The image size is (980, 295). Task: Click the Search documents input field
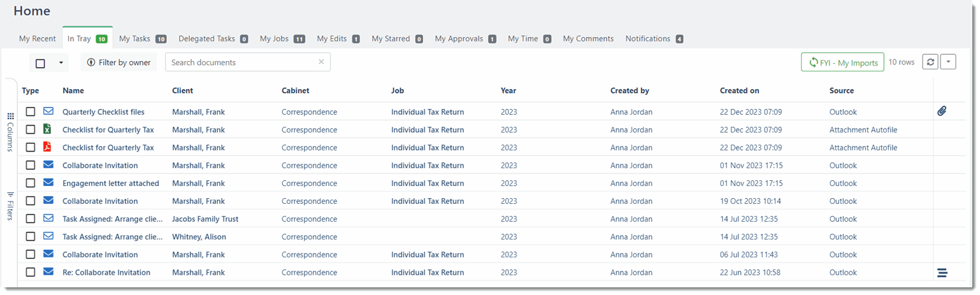click(242, 62)
